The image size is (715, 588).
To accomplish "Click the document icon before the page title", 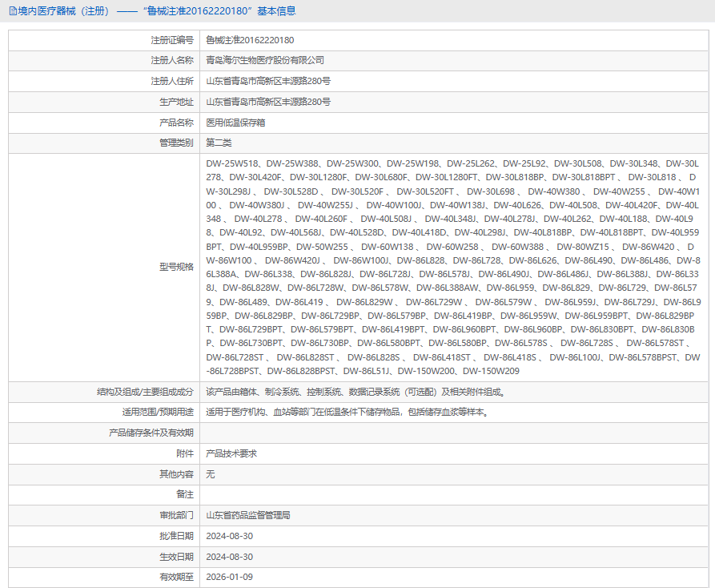I will coord(13,11).
